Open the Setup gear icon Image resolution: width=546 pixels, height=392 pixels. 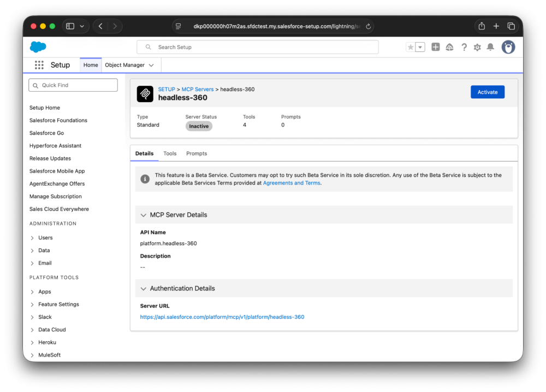coord(477,47)
